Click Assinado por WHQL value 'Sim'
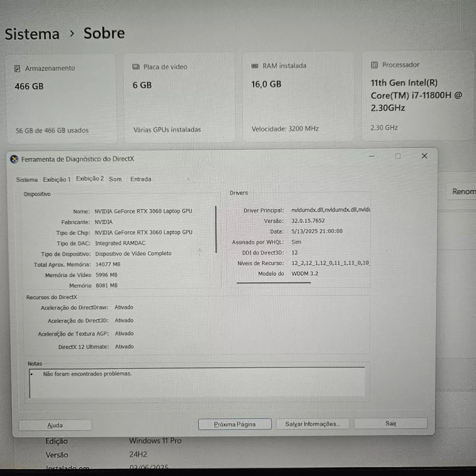 [x=296, y=242]
